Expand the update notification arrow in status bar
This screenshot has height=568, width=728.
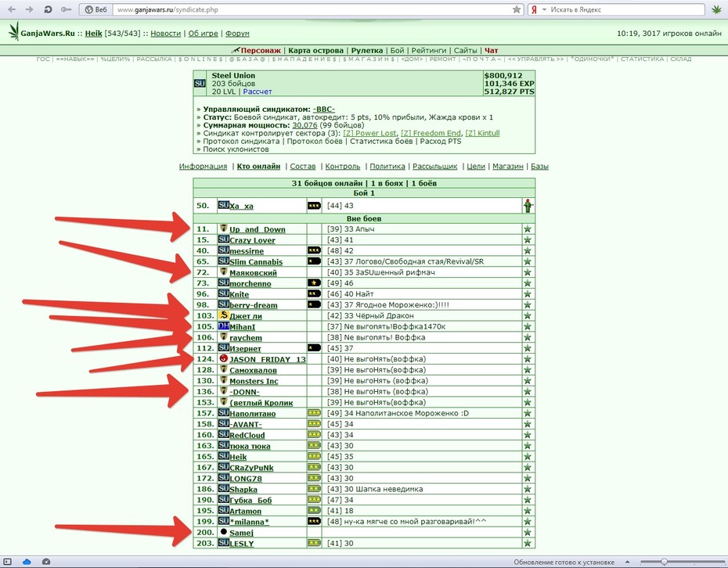627,562
